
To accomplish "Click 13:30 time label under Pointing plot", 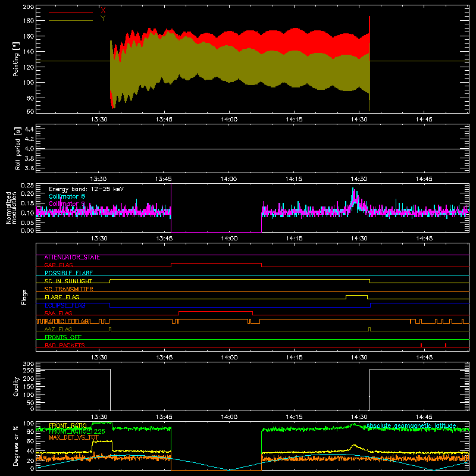I will tap(99, 120).
